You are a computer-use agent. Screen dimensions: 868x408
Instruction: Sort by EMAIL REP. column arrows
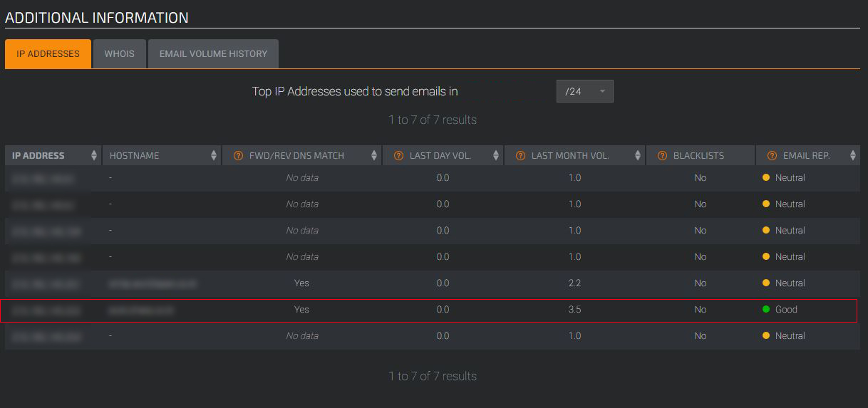click(853, 156)
